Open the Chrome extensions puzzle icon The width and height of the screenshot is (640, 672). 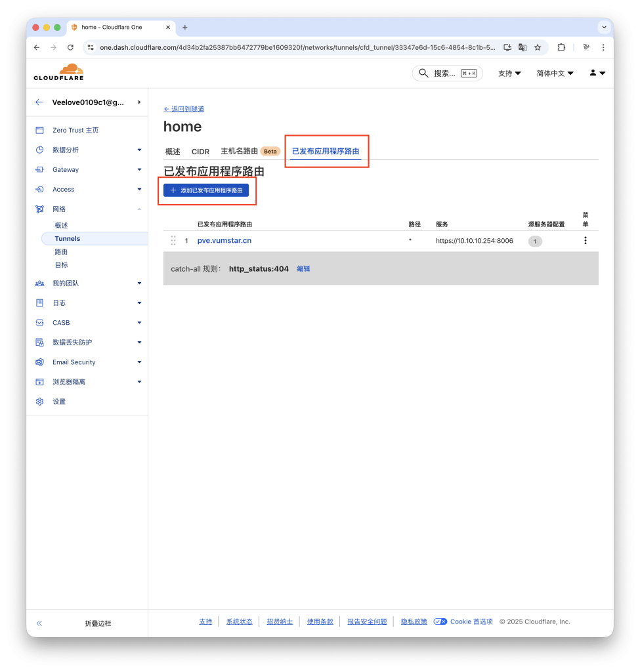561,47
